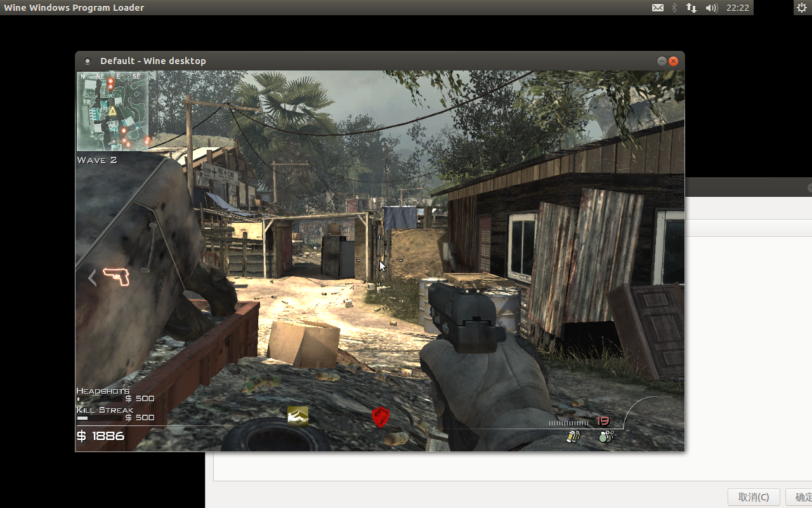Click the left arrow beside the pistol icon
This screenshot has width=812, height=508.
coord(93,277)
